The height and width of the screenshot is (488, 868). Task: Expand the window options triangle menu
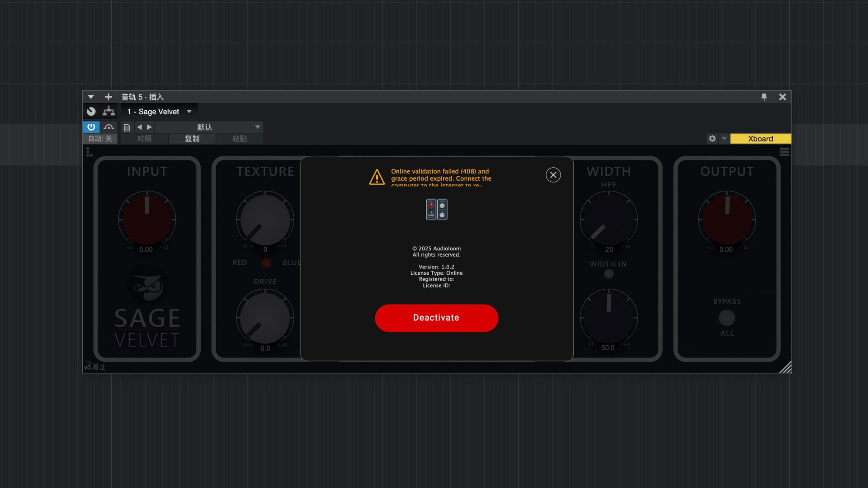[x=91, y=97]
